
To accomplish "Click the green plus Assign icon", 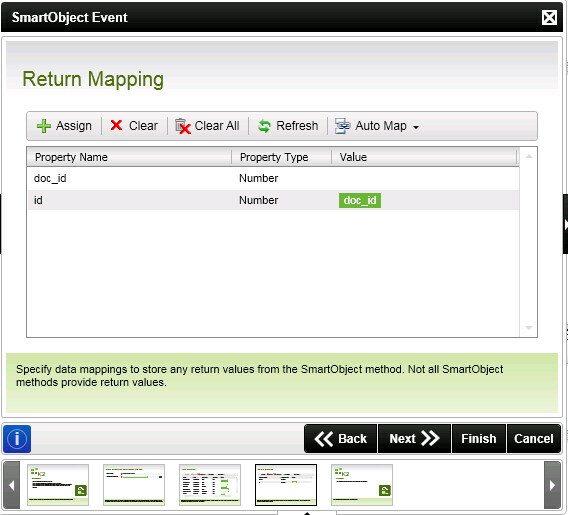I will click(x=44, y=126).
